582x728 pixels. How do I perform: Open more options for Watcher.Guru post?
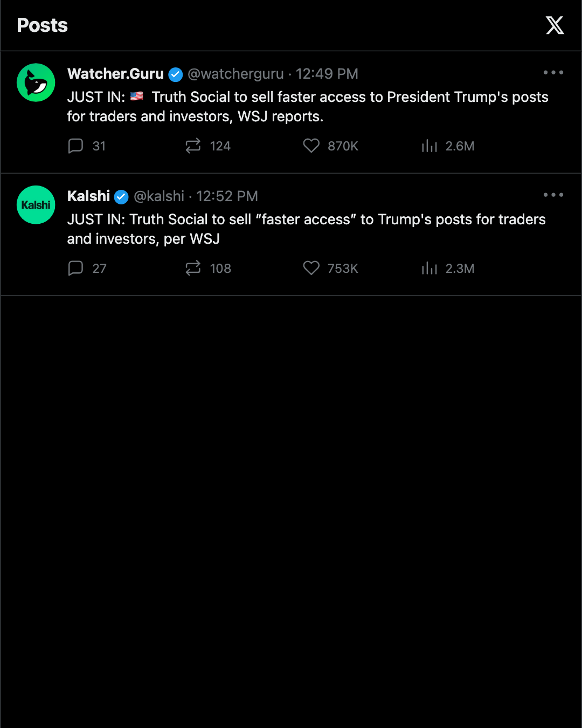553,72
